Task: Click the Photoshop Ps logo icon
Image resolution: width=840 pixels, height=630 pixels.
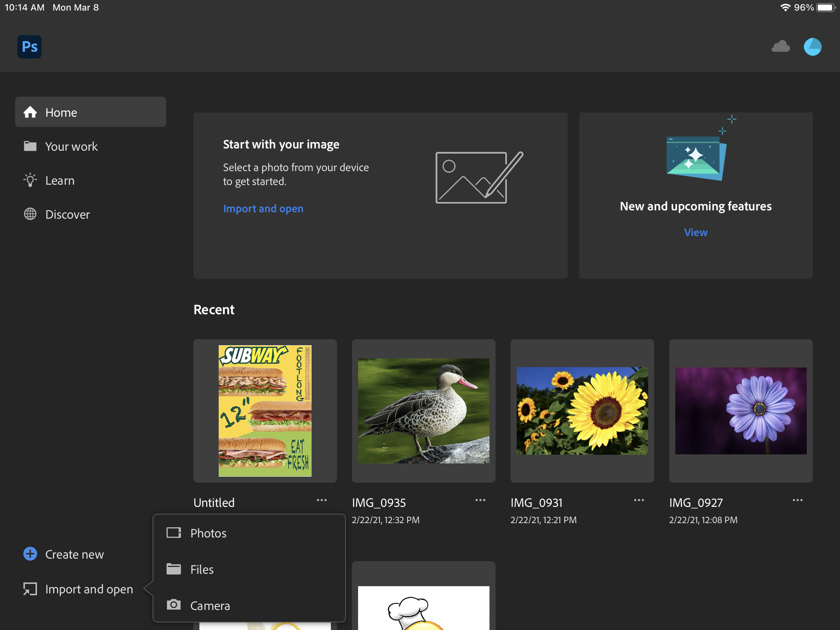Action: pyautogui.click(x=29, y=47)
